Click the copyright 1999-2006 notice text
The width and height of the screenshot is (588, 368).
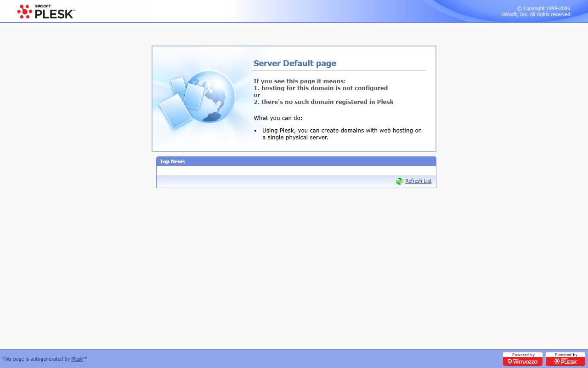pyautogui.click(x=536, y=11)
